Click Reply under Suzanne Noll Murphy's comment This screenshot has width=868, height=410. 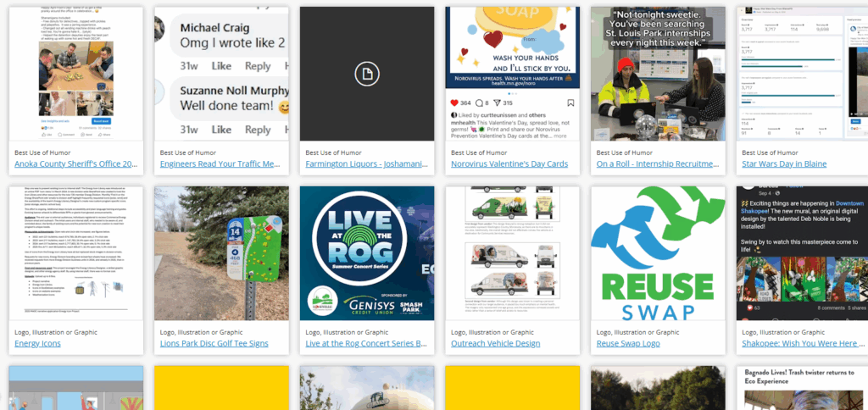point(258,130)
